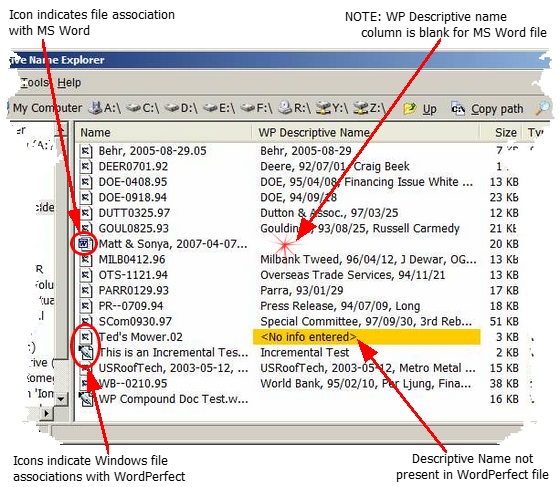Select file Ted's Mower.02

click(x=141, y=337)
